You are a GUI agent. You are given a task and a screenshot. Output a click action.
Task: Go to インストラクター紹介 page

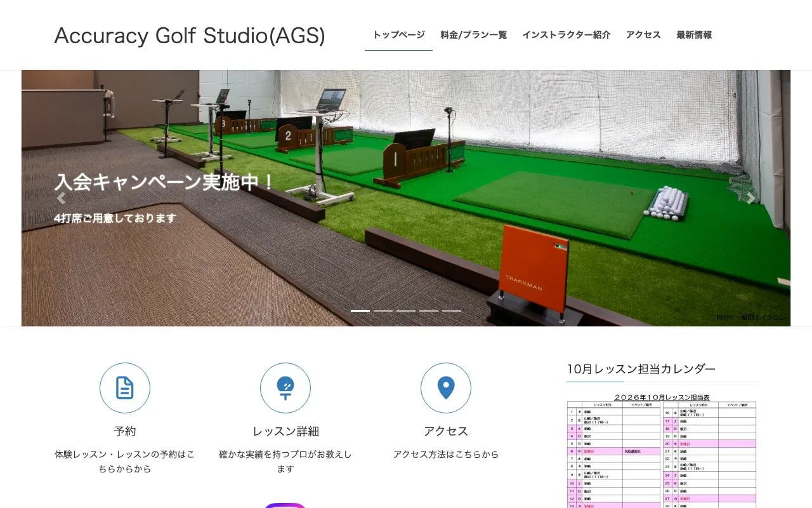pos(566,35)
